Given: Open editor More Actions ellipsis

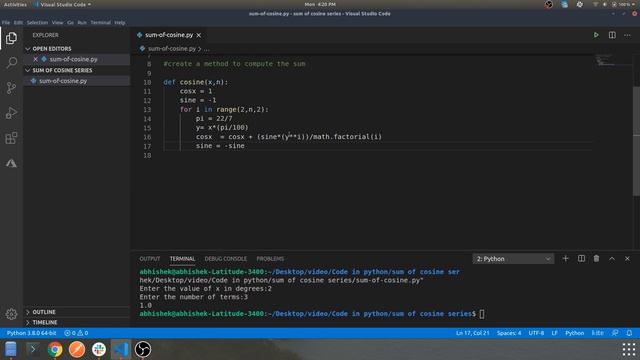Looking at the screenshot, I should (x=627, y=35).
